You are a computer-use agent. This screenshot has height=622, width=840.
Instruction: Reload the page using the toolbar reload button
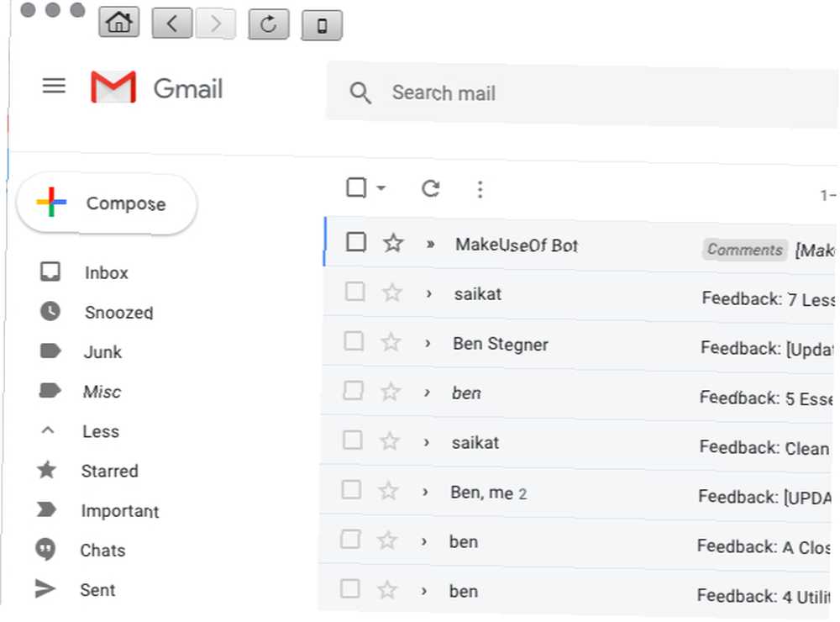[x=269, y=24]
